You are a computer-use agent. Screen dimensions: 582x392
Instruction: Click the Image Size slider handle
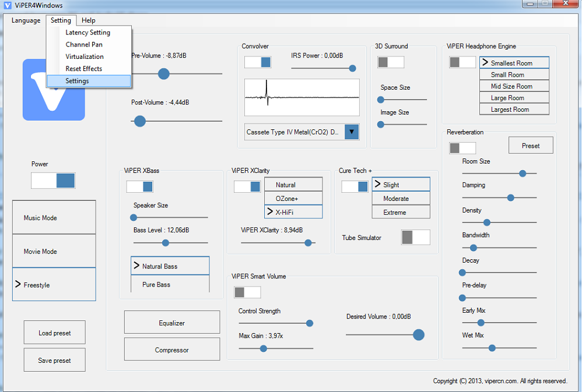tap(380, 125)
